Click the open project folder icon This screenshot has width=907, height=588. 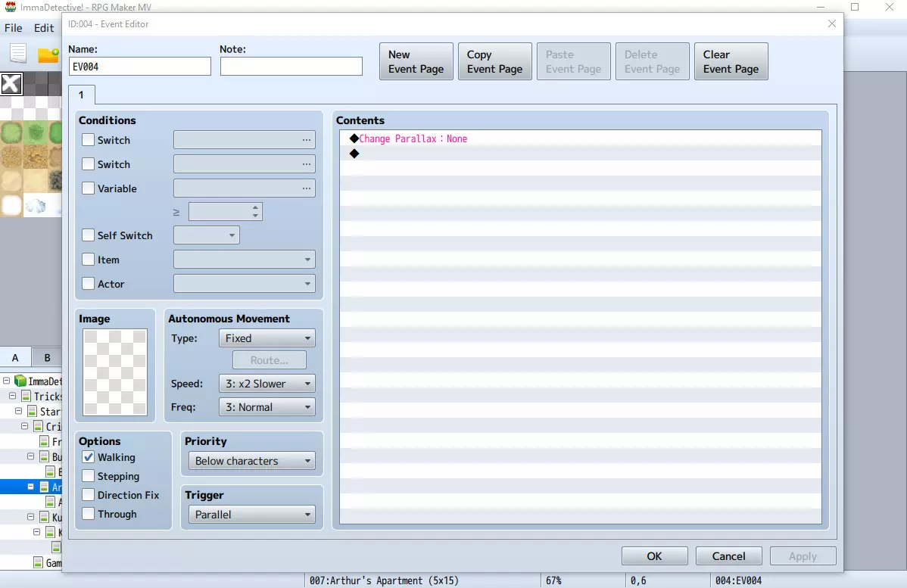coord(48,54)
